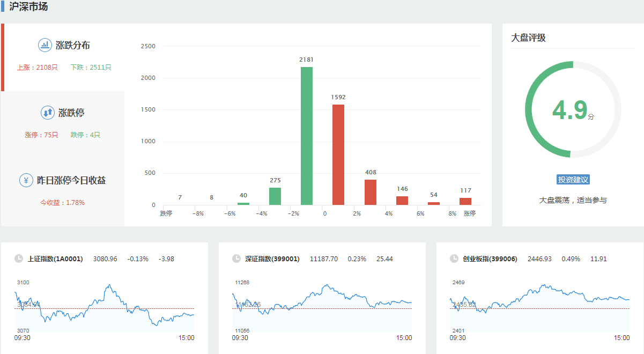Screen dimensions: 644x354
Task: Open 深证指数(399001) index link
Action: click(272, 259)
